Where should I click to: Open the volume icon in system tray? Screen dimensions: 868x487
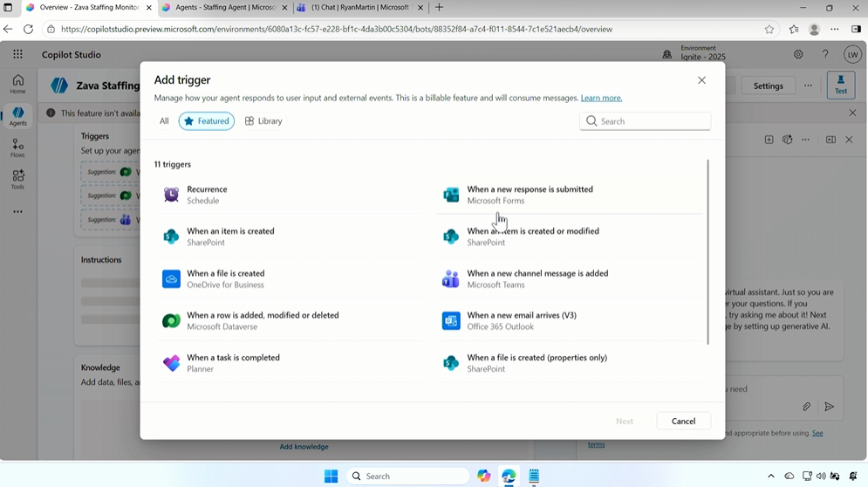[821, 476]
